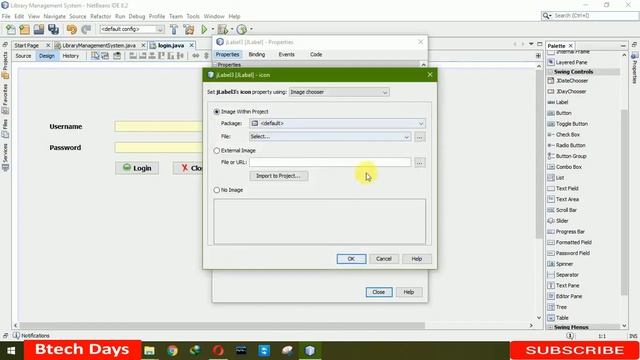The height and width of the screenshot is (360, 640).
Task: Click Close in the Properties window
Action: pyautogui.click(x=379, y=292)
